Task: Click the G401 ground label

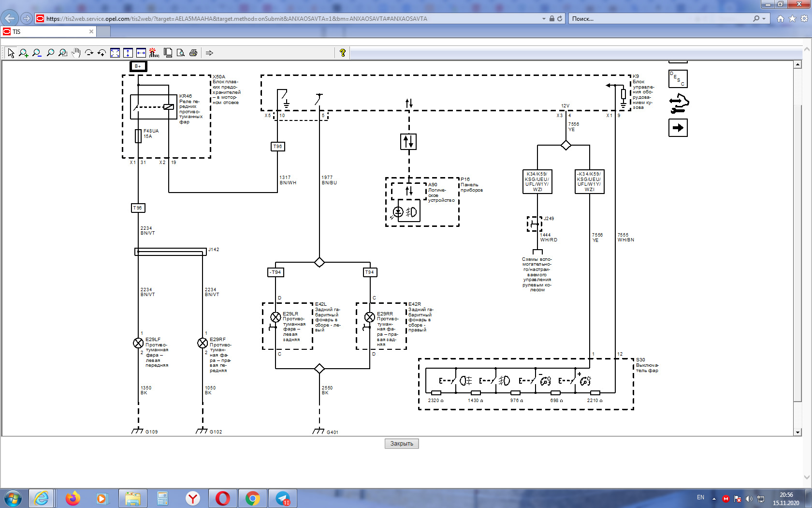Action: pos(333,433)
